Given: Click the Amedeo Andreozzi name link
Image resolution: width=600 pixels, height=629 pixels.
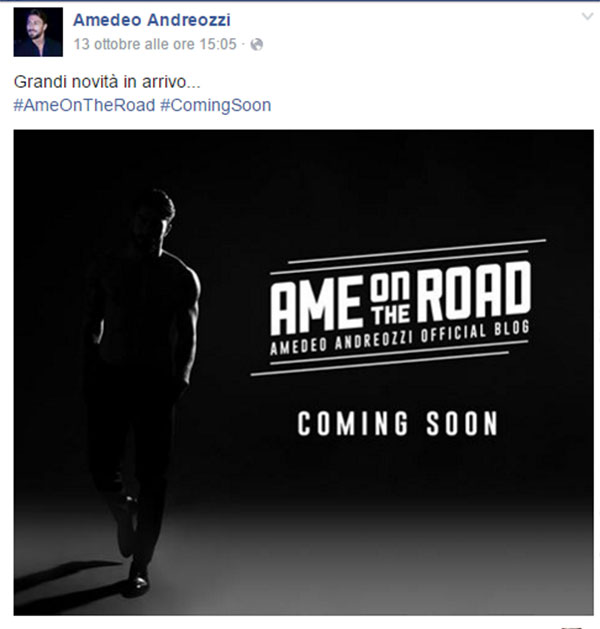Looking at the screenshot, I should (x=152, y=20).
